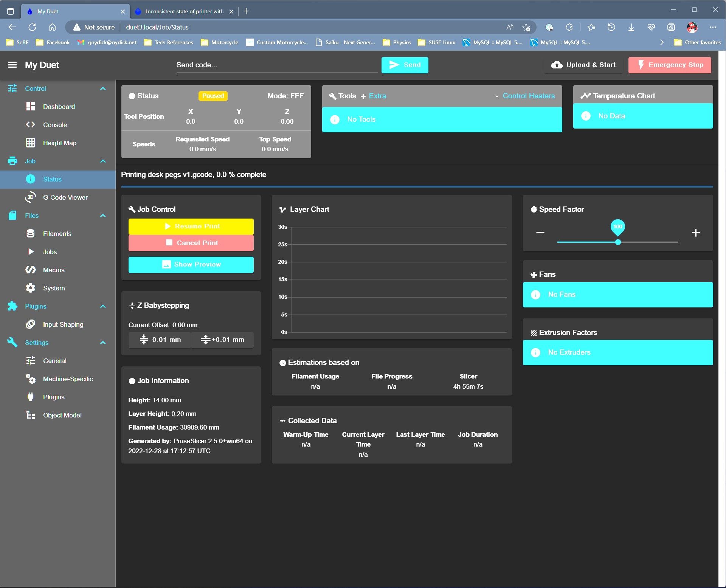Click the Object Model tree icon
Screen dimensions: 726x588
click(31, 415)
